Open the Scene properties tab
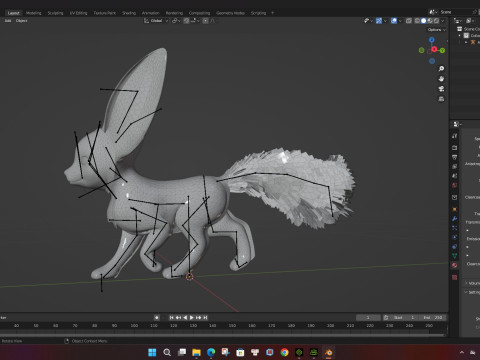Screen dimensions: 480x360 coord(455,176)
